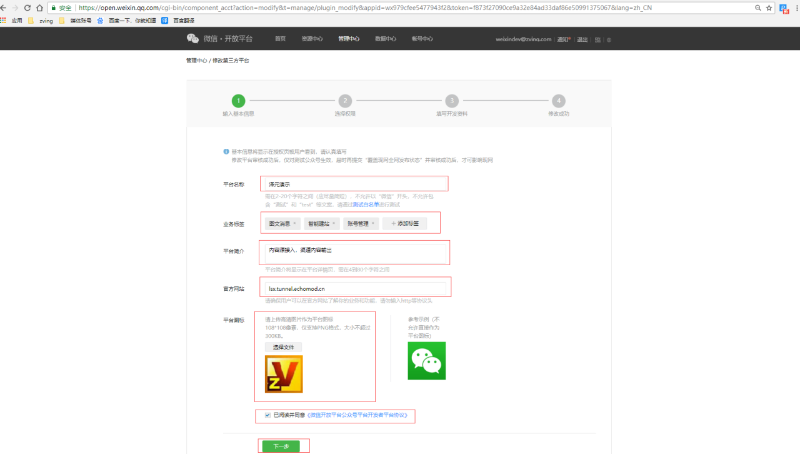Focus the 平台名称 input field

point(354,184)
